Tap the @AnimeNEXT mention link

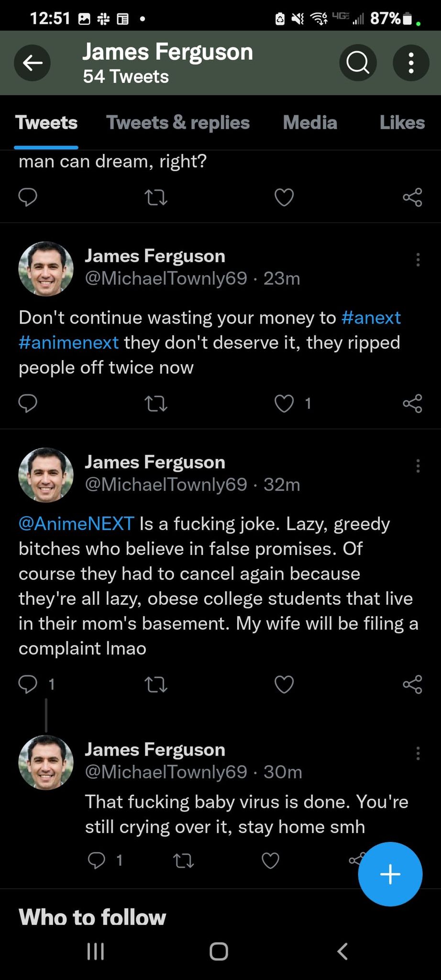pos(77,523)
